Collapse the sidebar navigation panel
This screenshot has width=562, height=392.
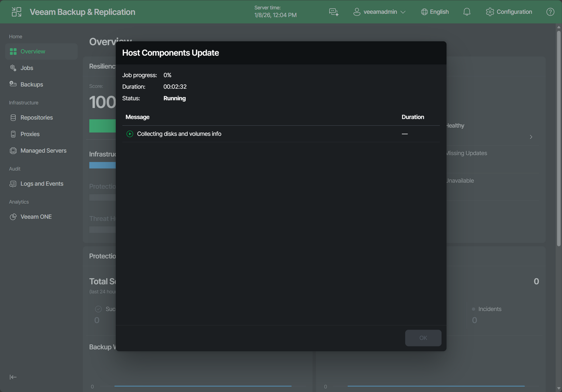pyautogui.click(x=13, y=377)
